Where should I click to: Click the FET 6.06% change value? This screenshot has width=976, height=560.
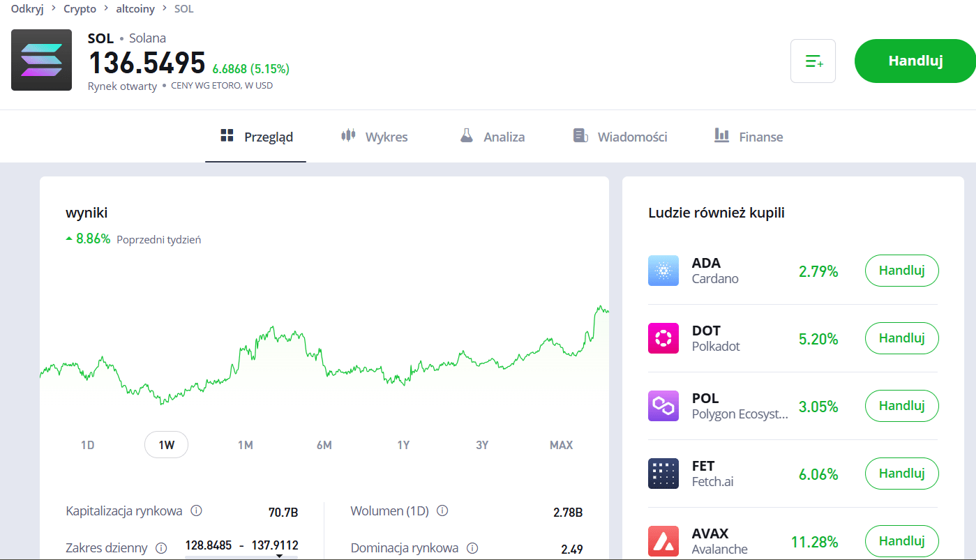[x=819, y=474]
